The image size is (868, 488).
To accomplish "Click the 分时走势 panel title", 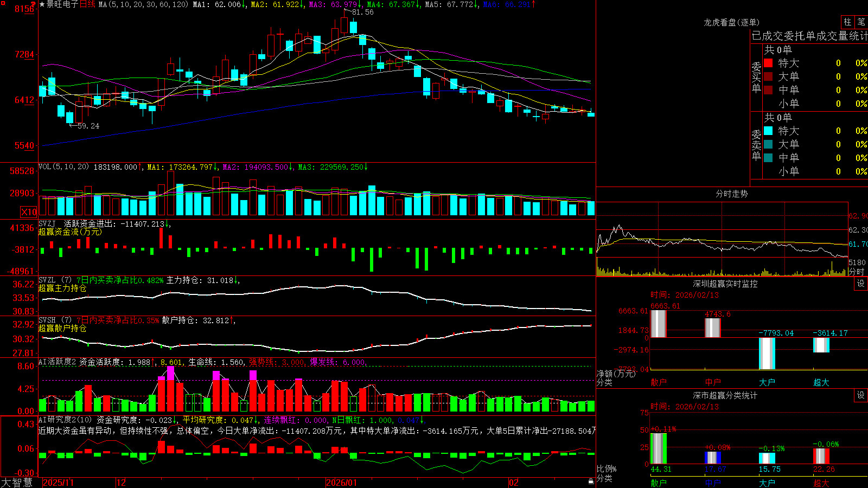I will point(731,194).
